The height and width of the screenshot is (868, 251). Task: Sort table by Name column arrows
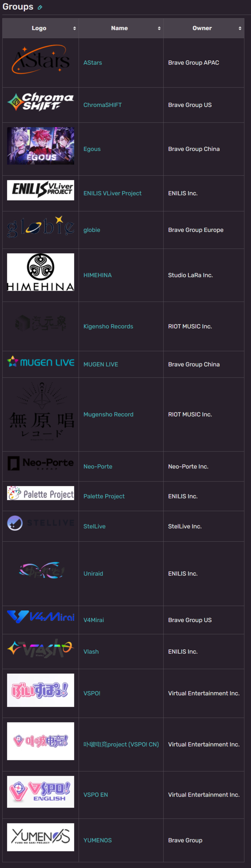159,28
